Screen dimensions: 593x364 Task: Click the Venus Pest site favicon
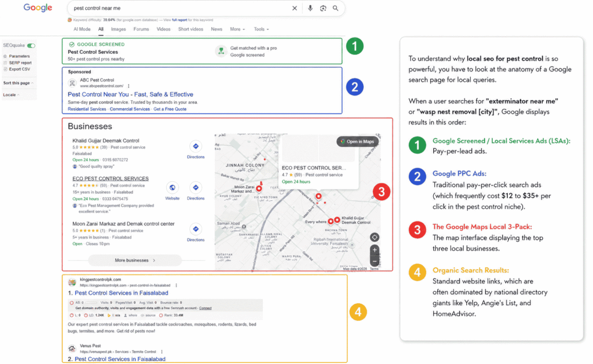(72, 348)
